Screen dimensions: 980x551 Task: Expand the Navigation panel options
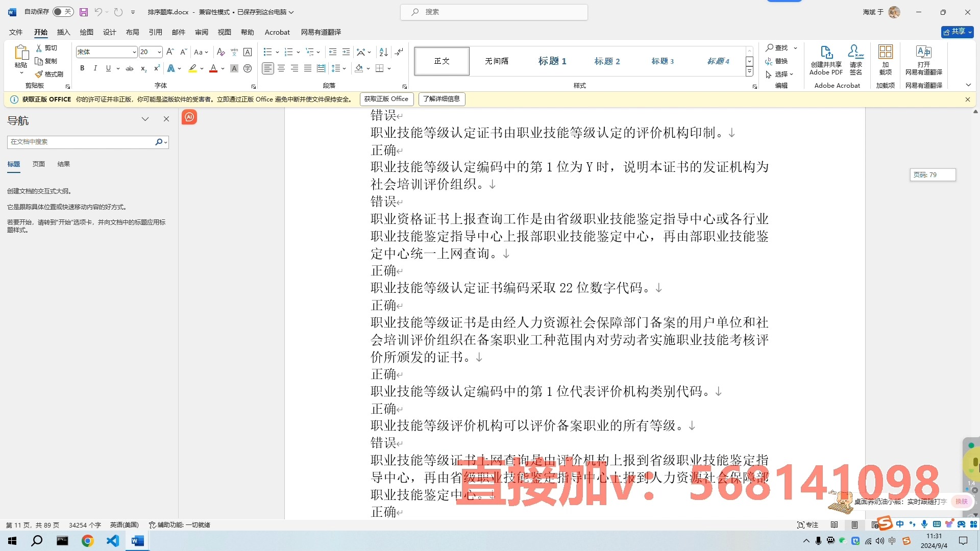pyautogui.click(x=145, y=119)
